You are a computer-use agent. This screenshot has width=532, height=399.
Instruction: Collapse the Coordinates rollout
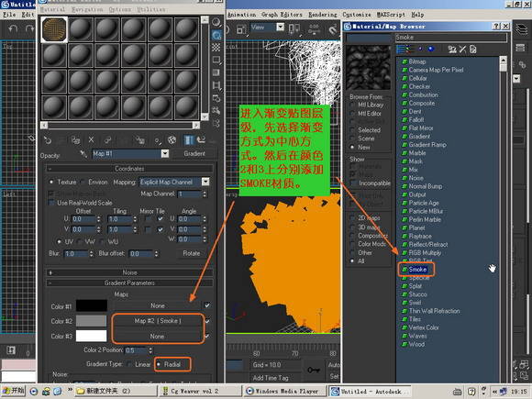coord(129,169)
